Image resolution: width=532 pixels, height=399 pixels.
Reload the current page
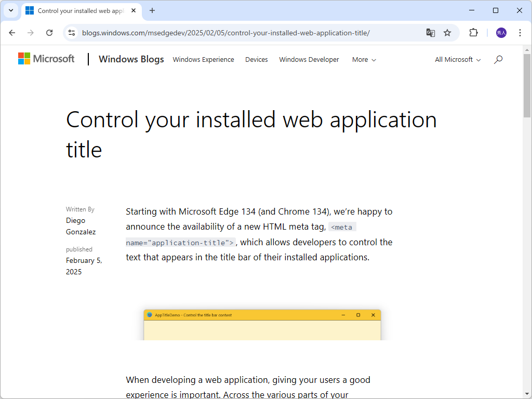tap(49, 32)
